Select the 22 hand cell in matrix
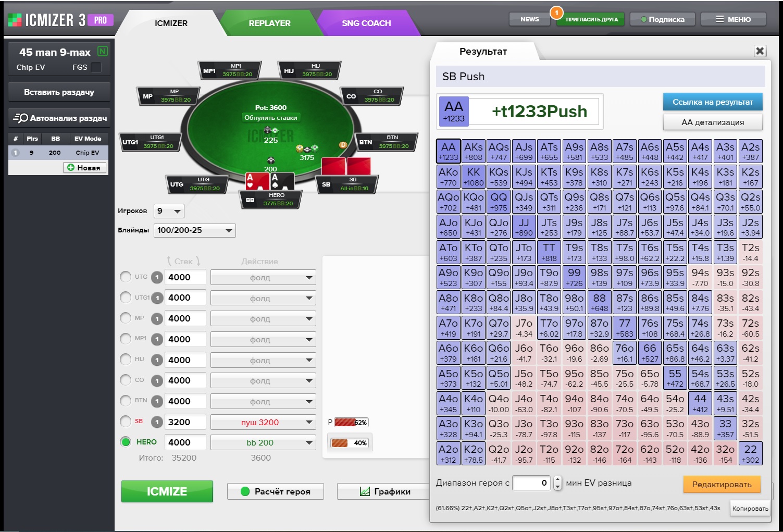Viewport: 783px width, 532px height. pos(750,454)
